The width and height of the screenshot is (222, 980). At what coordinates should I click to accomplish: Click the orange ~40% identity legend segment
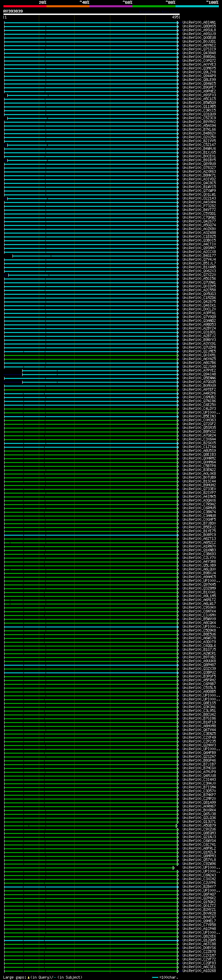[68, 6]
